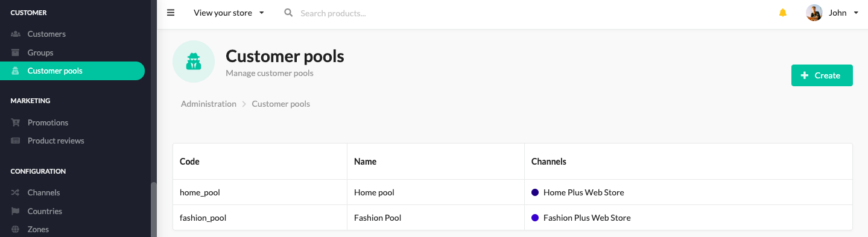Viewport: 868px width, 237px height.
Task: Open the View your store dropdown
Action: tap(229, 13)
